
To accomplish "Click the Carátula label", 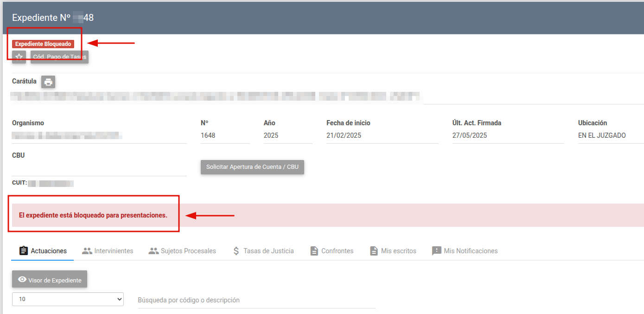I will click(x=24, y=81).
